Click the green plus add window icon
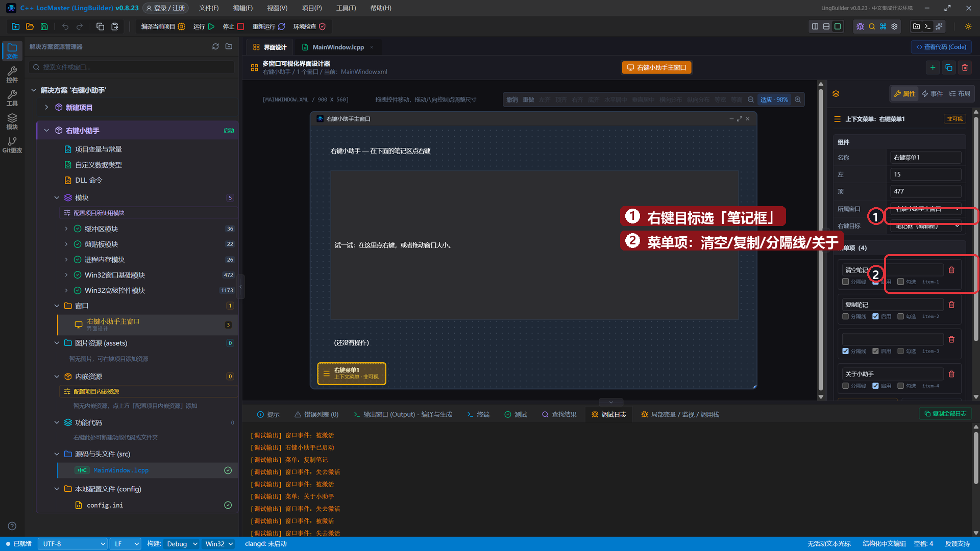This screenshot has width=980, height=551. (933, 67)
